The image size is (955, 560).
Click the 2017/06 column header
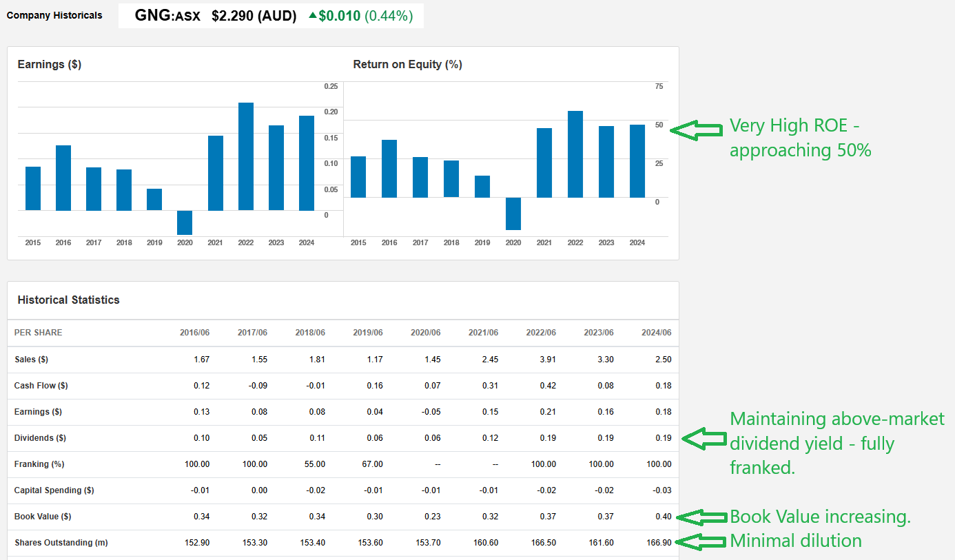(252, 333)
